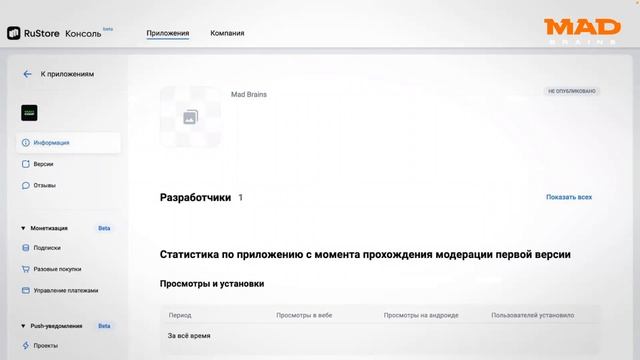Screen dimensions: 640x360
Task: Click the Отзывы speech bubble icon
Action: (26, 185)
